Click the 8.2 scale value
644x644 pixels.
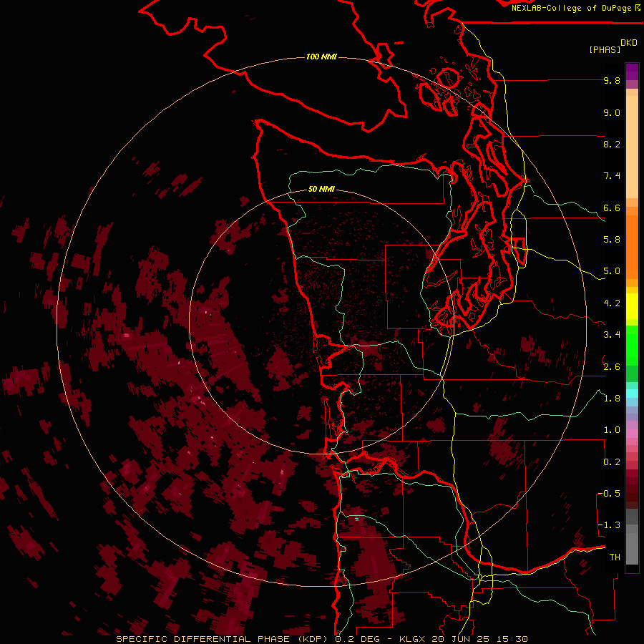click(612, 144)
